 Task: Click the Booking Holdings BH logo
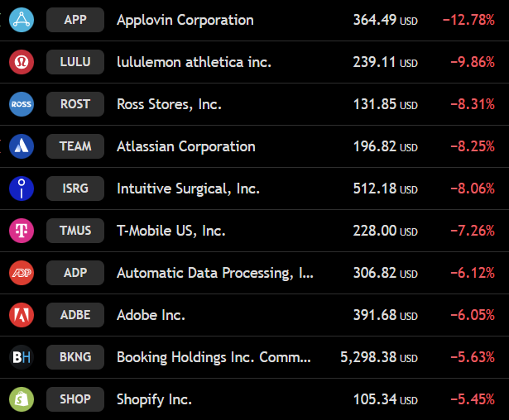(x=22, y=357)
